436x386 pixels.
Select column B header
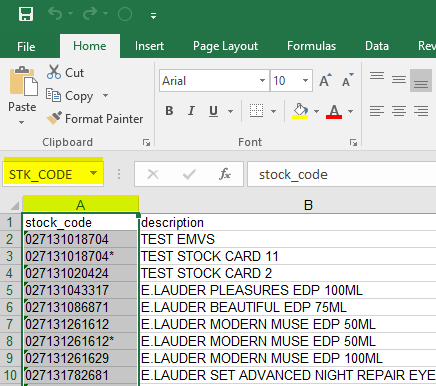click(308, 205)
